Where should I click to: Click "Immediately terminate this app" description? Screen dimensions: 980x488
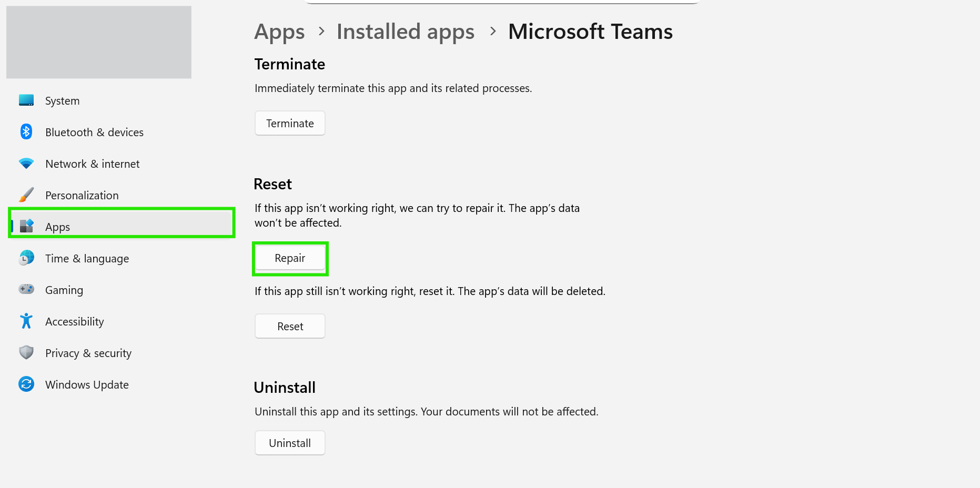393,88
